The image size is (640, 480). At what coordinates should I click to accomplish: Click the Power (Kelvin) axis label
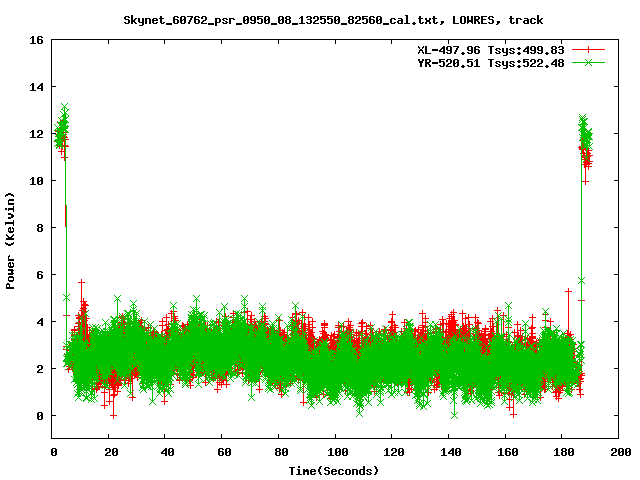tap(10, 241)
